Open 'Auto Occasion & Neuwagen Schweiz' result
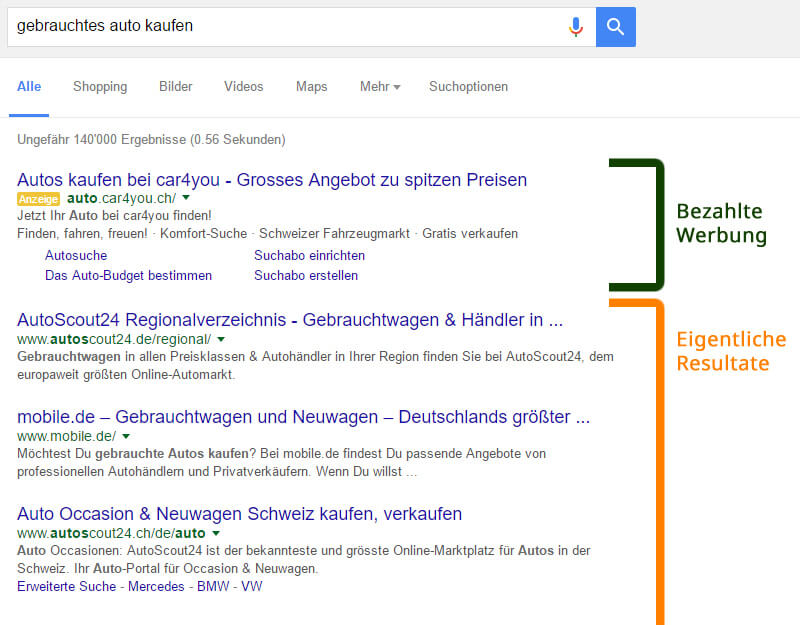The height and width of the screenshot is (625, 800). click(x=239, y=514)
